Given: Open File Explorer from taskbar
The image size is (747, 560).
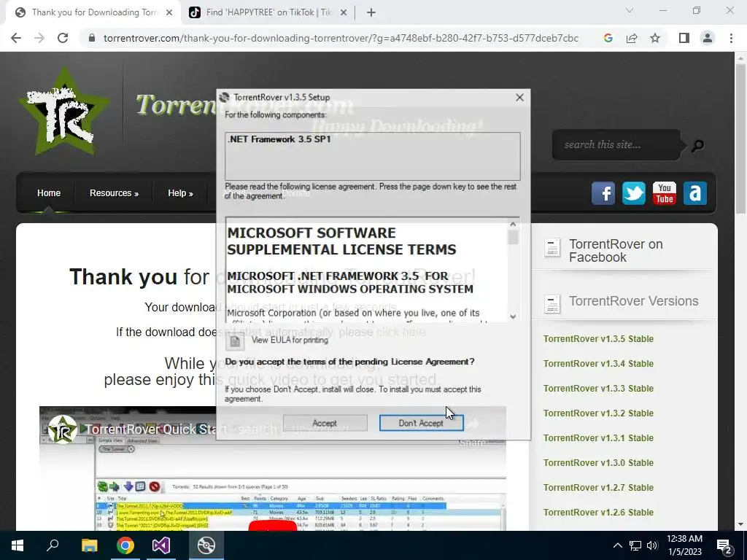Looking at the screenshot, I should click(x=89, y=545).
